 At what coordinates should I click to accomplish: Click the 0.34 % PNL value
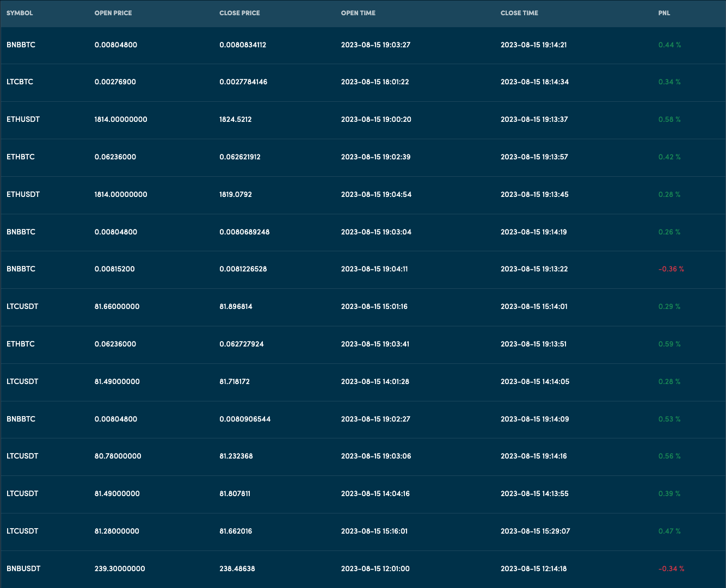pos(669,82)
